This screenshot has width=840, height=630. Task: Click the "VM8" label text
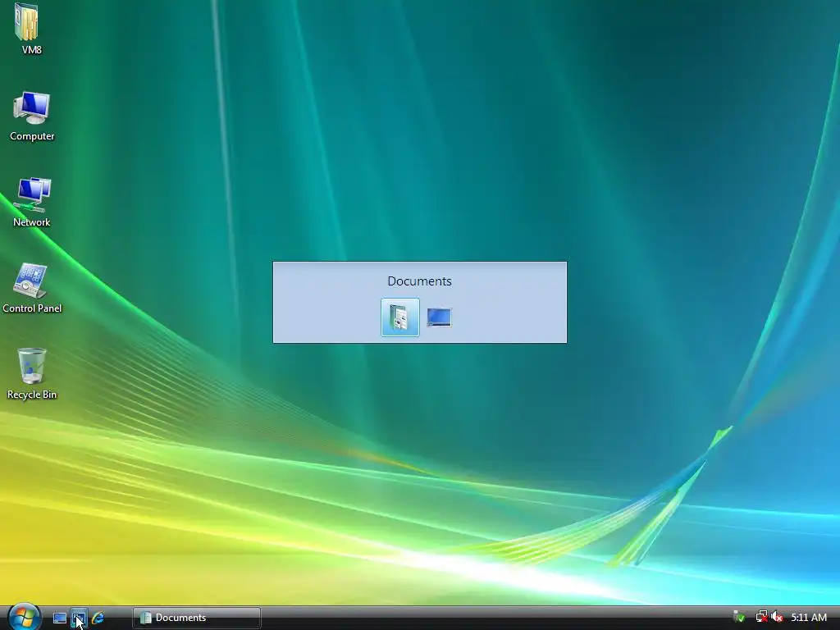(x=32, y=50)
